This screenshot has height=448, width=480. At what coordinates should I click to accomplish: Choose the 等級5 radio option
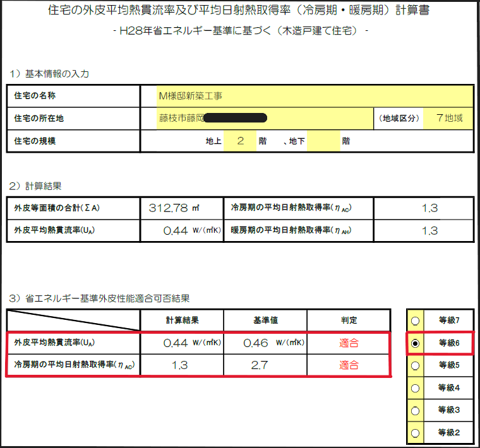click(x=415, y=365)
